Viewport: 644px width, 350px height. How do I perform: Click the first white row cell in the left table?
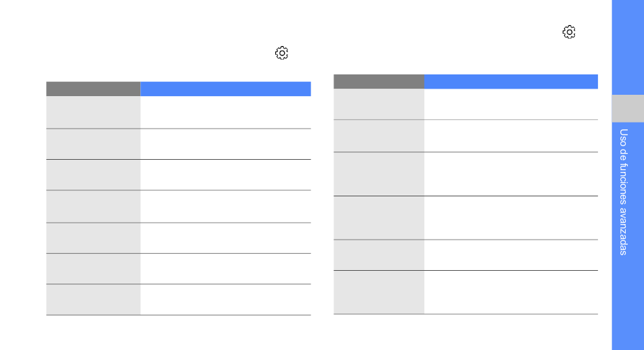[x=225, y=112]
